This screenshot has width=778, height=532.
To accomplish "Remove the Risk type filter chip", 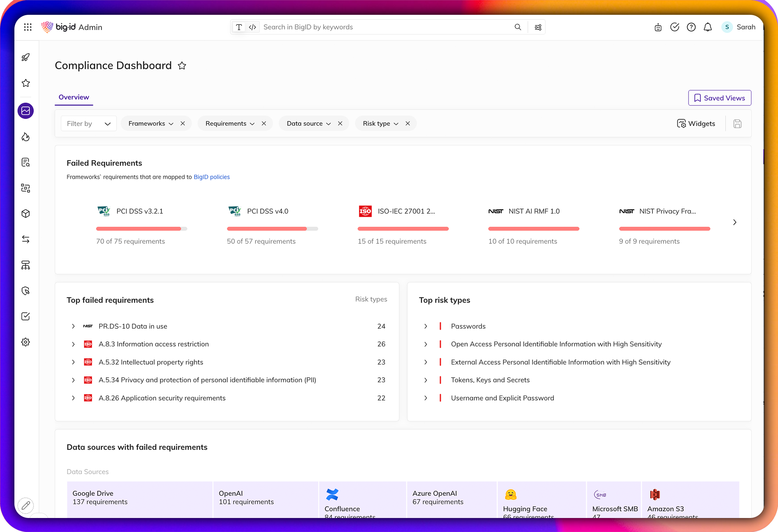I will (x=407, y=123).
